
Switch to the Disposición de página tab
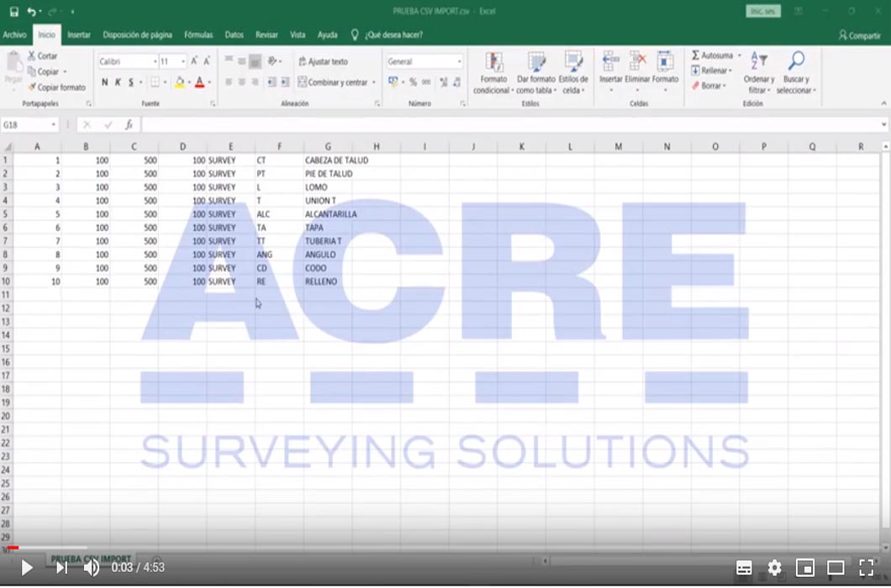138,34
